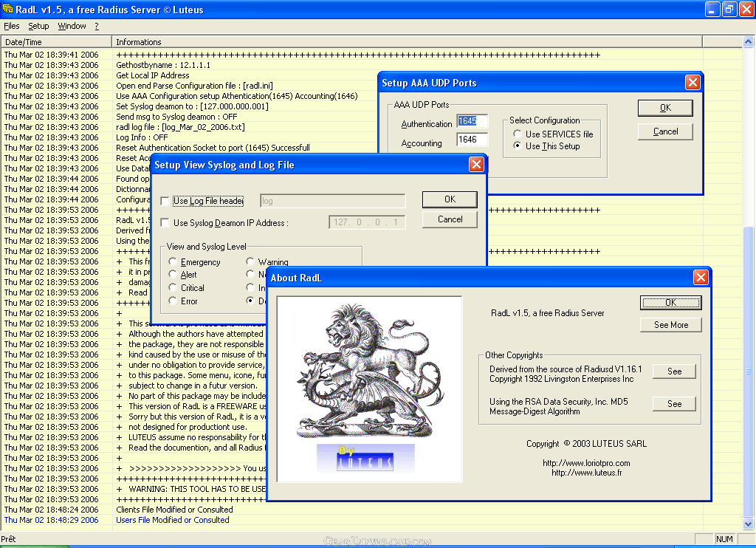Click the NUM status bar indicator
This screenshot has width=756, height=548.
click(724, 539)
